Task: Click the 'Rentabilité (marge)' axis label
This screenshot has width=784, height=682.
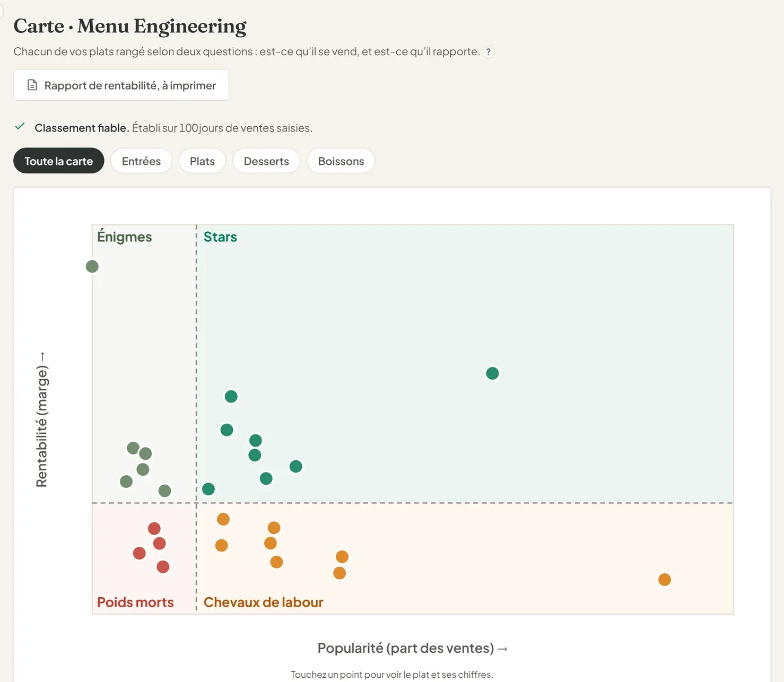Action: coord(42,419)
